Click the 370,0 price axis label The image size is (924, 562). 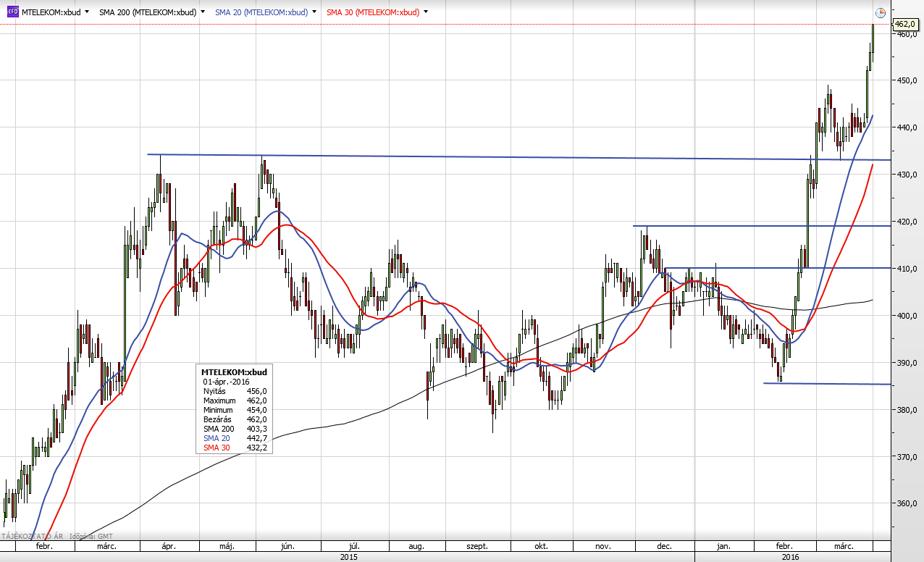pos(908,457)
